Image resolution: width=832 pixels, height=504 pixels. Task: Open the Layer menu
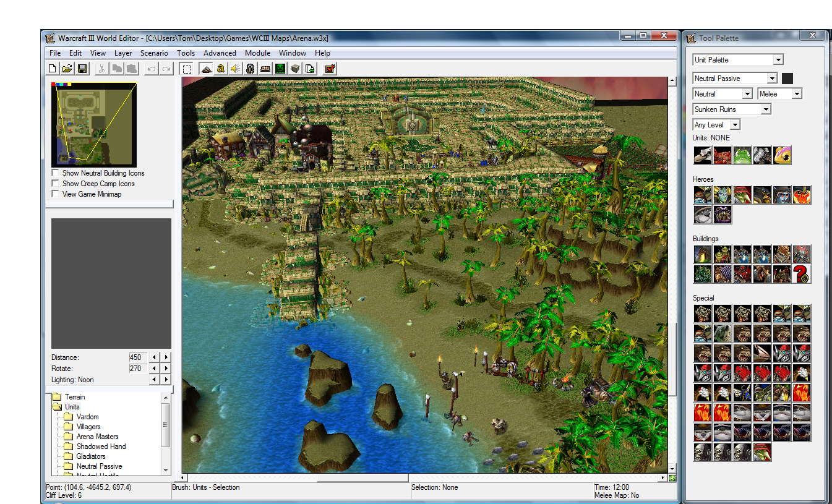pos(123,53)
